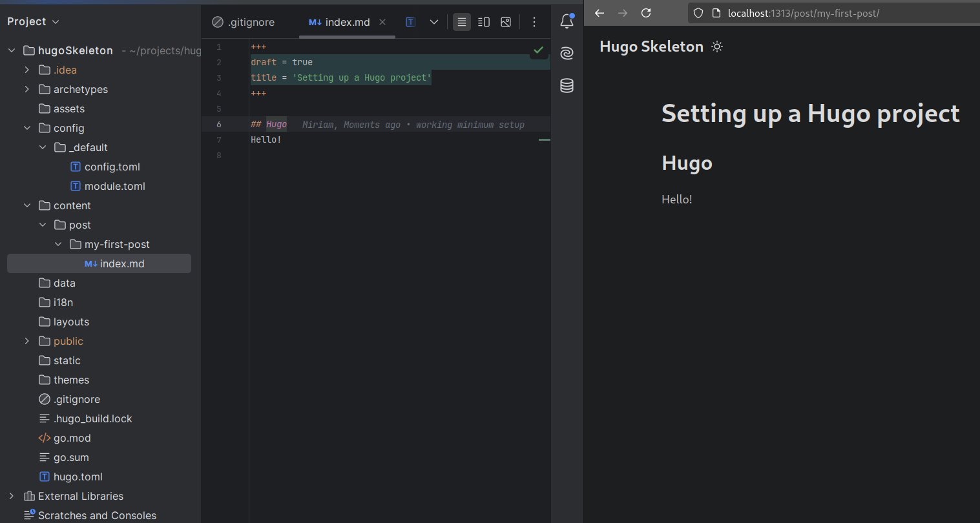The height and width of the screenshot is (523, 980).
Task: Open the chevron dropdown beside the editor tabs
Action: [x=433, y=21]
